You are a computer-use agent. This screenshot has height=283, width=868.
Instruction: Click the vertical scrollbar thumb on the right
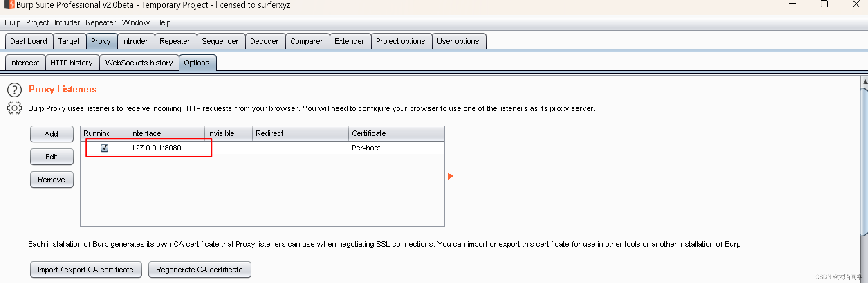click(864, 161)
